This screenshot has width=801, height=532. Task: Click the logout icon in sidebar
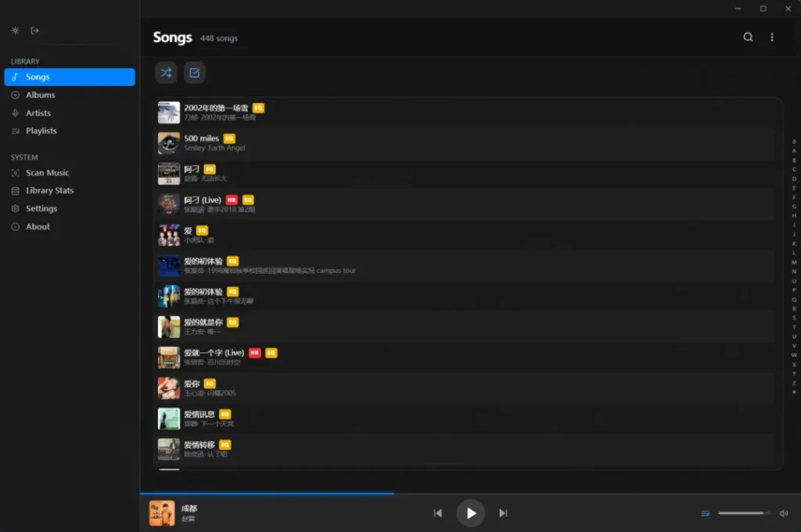click(x=34, y=31)
